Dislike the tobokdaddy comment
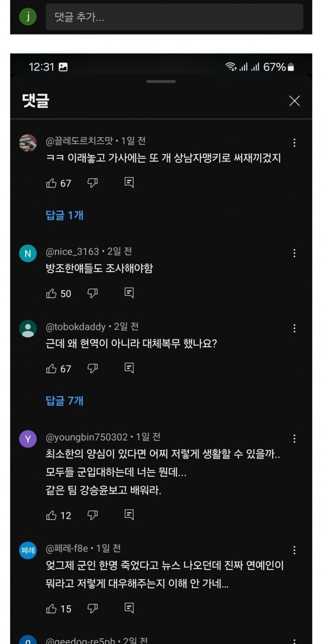Image resolution: width=322 pixels, height=644 pixels. click(x=93, y=369)
